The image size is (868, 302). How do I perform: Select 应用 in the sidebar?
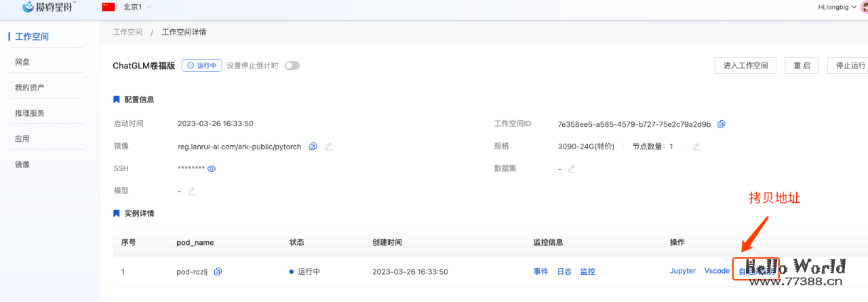[22, 138]
